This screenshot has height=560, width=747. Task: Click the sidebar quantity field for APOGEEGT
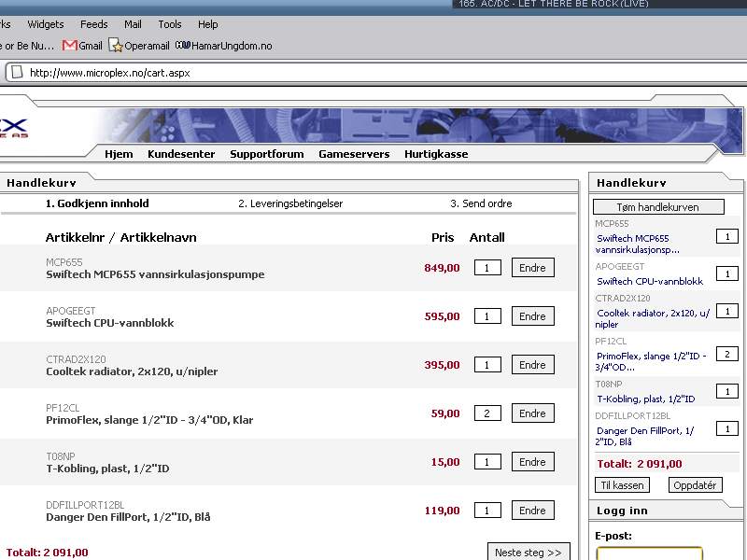[x=727, y=273]
